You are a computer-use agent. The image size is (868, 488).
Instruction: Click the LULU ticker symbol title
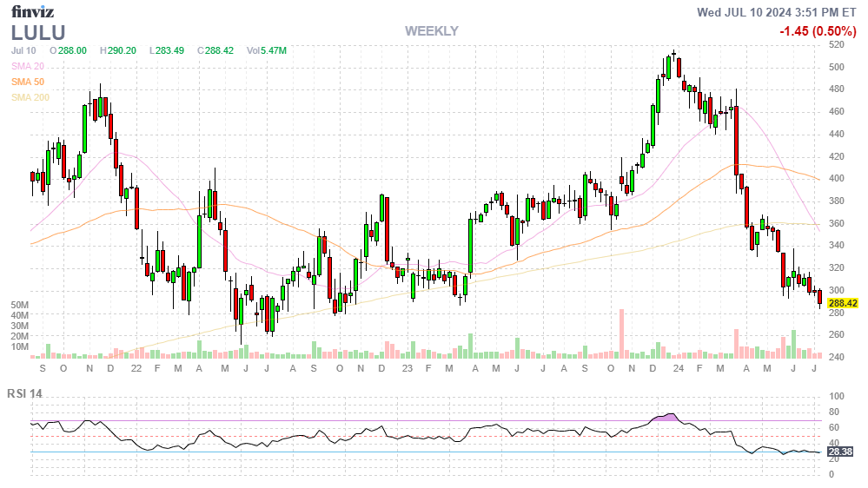(x=40, y=32)
